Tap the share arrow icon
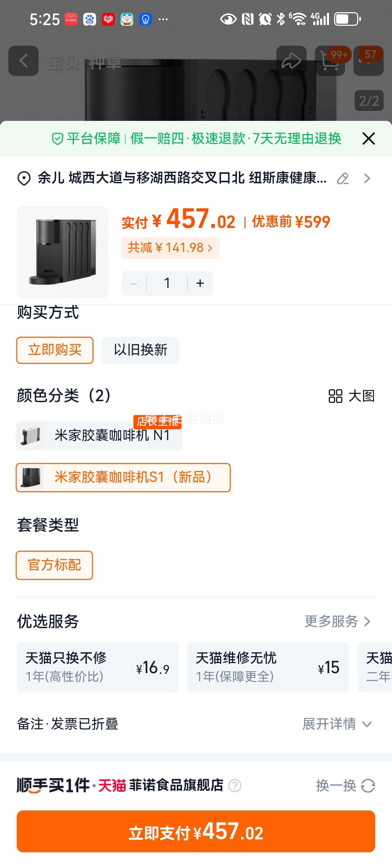 [x=291, y=61]
